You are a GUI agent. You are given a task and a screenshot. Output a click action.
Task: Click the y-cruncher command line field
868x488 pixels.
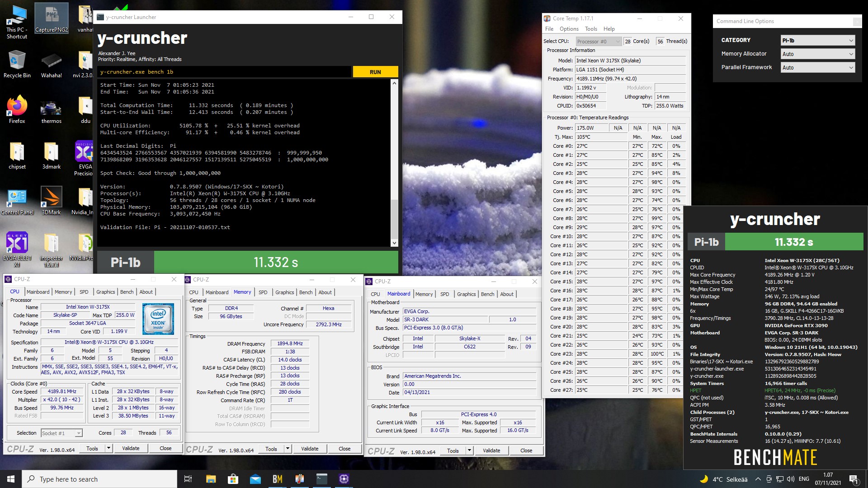click(x=224, y=72)
